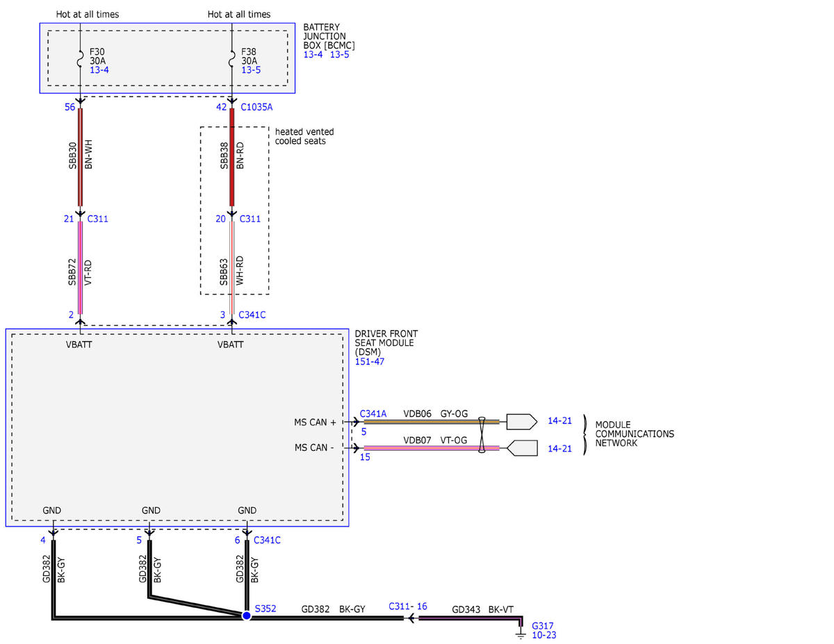Click pin number 15 on MS CAN -
The width and height of the screenshot is (834, 644).
click(x=366, y=457)
